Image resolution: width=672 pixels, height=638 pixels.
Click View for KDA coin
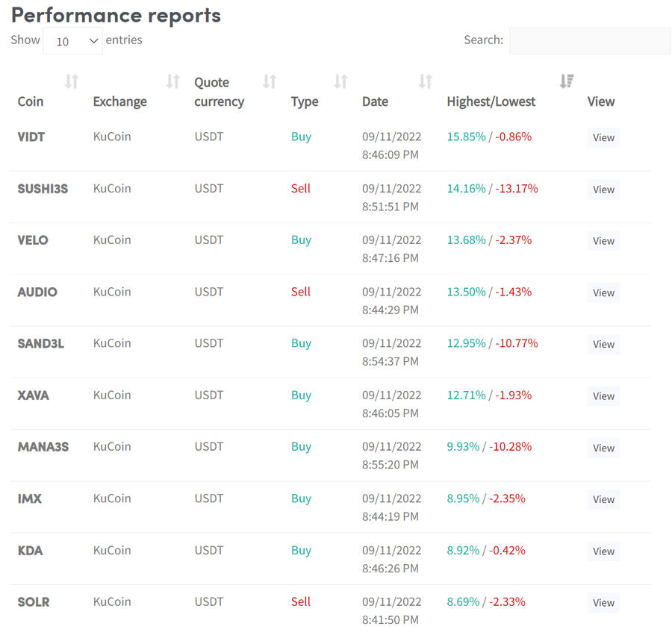click(603, 551)
